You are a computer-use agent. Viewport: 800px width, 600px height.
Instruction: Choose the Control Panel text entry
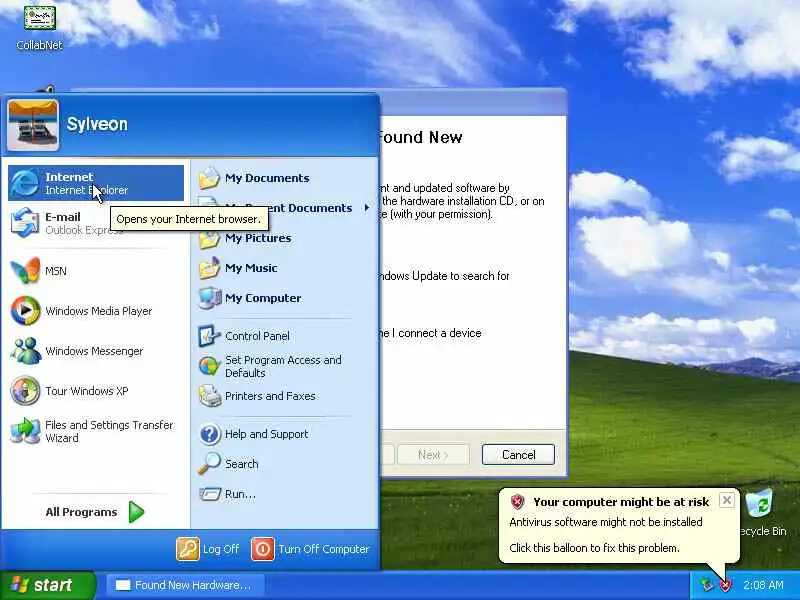[x=257, y=336]
